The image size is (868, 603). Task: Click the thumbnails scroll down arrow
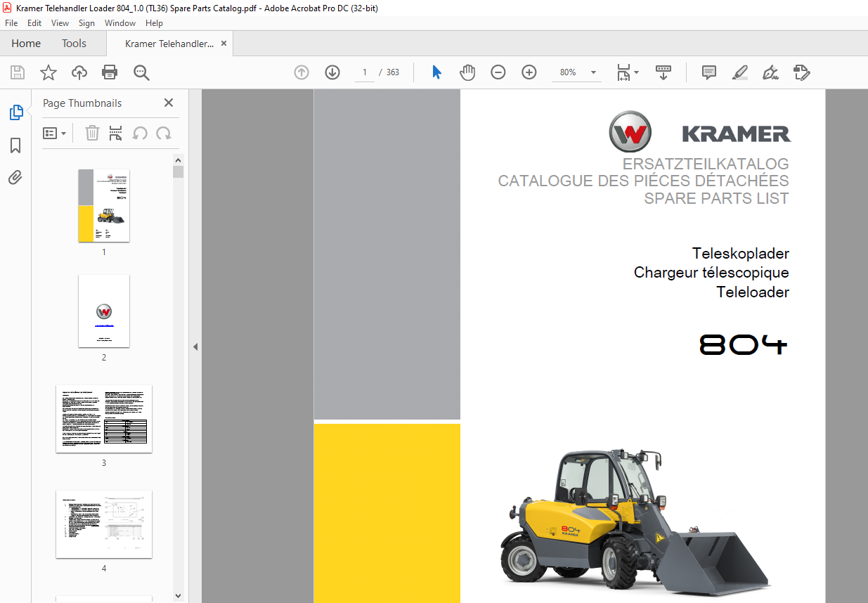[179, 596]
